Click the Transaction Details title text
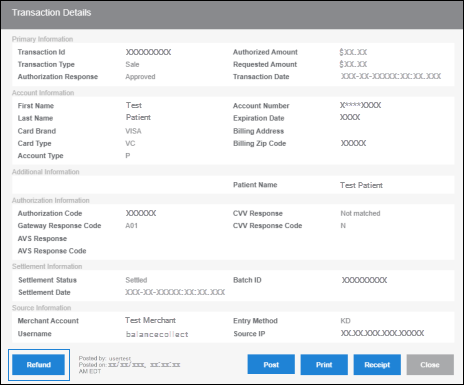 point(51,13)
